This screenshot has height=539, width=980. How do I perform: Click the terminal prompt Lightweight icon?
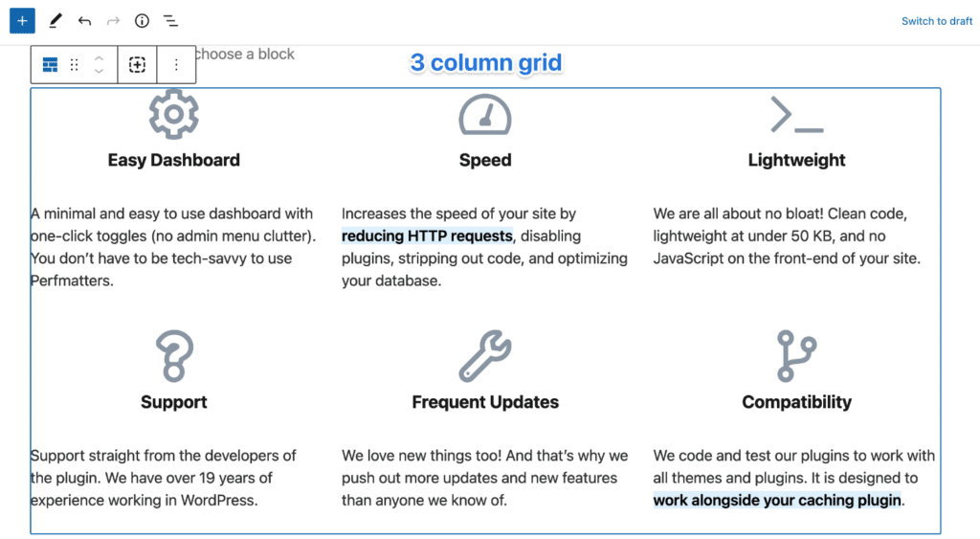797,115
